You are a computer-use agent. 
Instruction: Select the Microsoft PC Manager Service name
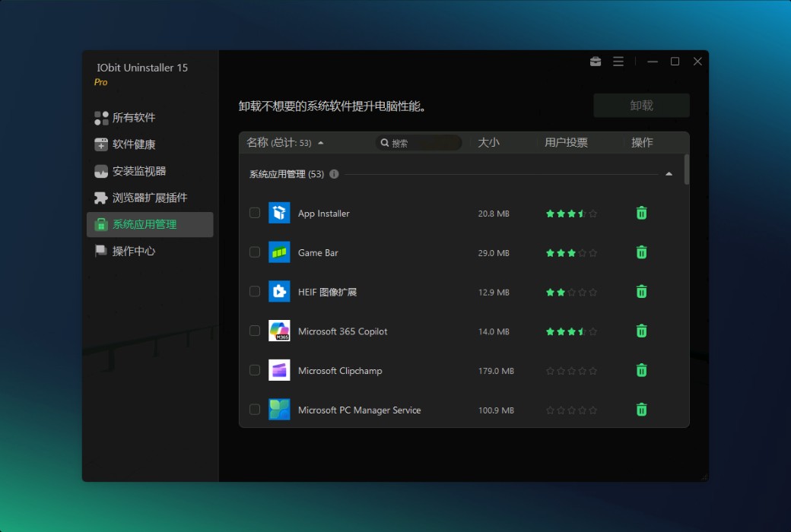click(359, 410)
